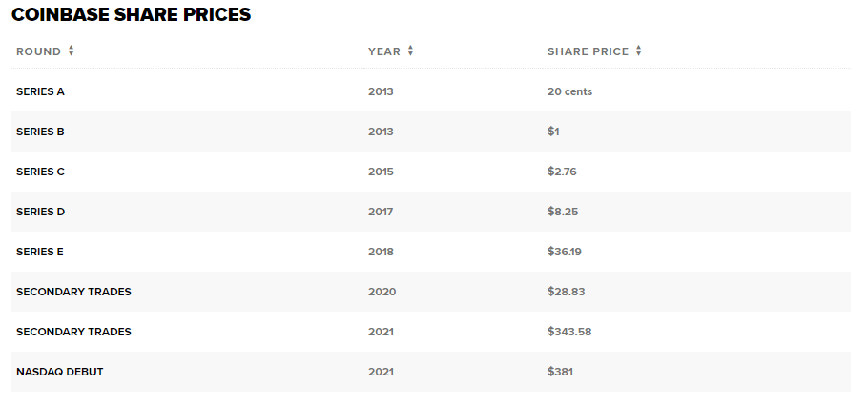
Task: Click the $381 share price value
Action: pos(560,372)
